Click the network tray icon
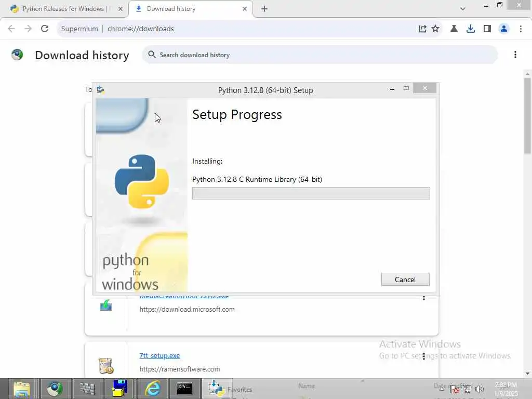This screenshot has width=532, height=399. 467,389
